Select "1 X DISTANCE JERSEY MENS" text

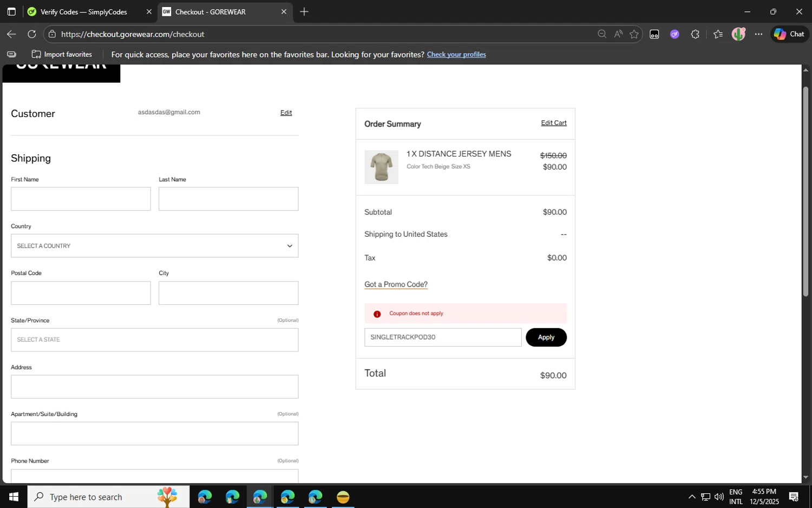coord(459,154)
